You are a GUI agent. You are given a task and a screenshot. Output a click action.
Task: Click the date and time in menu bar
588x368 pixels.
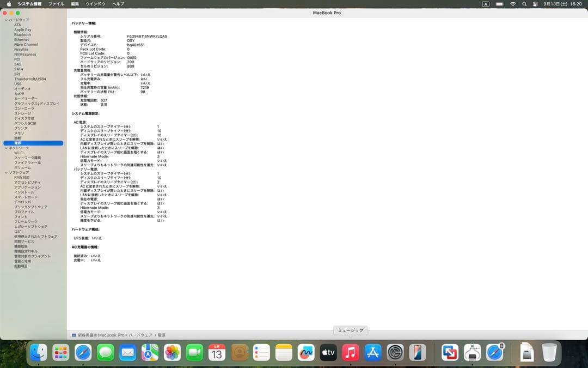click(562, 4)
